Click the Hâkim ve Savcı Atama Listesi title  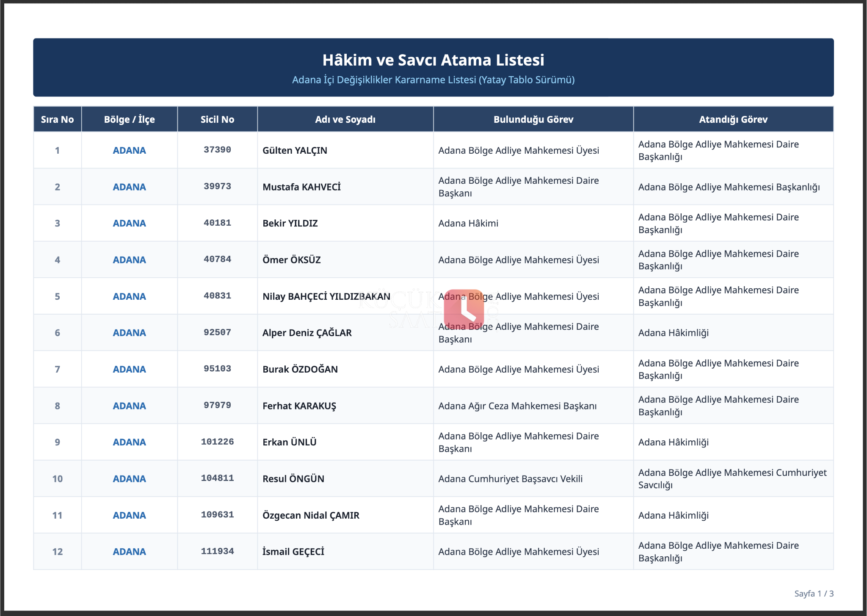pos(433,60)
